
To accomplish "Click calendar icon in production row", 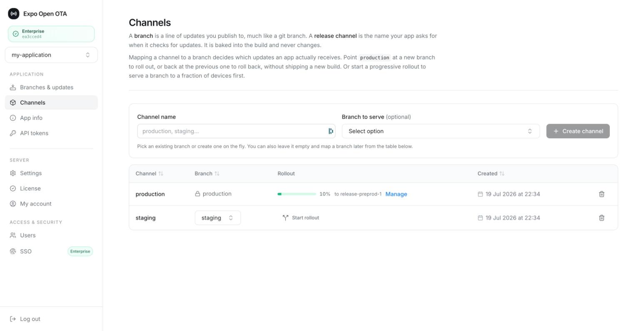I will 480,194.
